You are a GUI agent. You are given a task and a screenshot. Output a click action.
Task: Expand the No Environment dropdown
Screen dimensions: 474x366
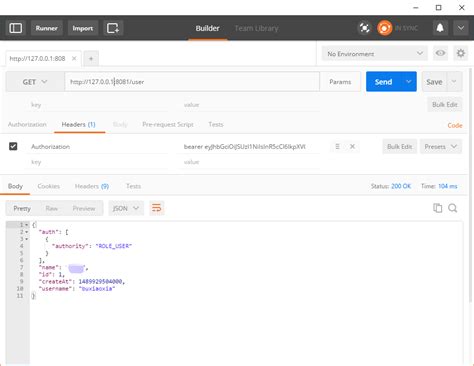pyautogui.click(x=375, y=54)
